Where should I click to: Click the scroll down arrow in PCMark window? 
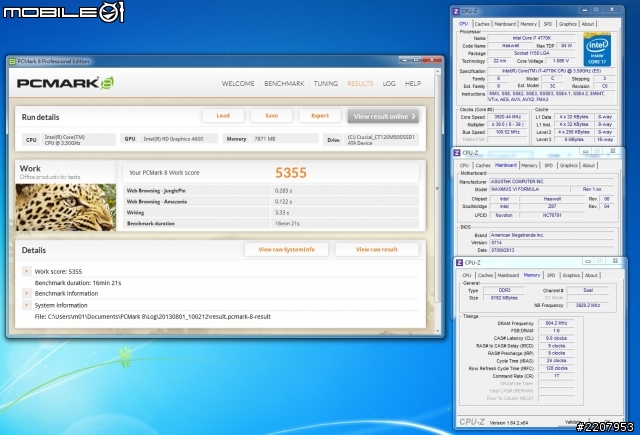[x=438, y=331]
